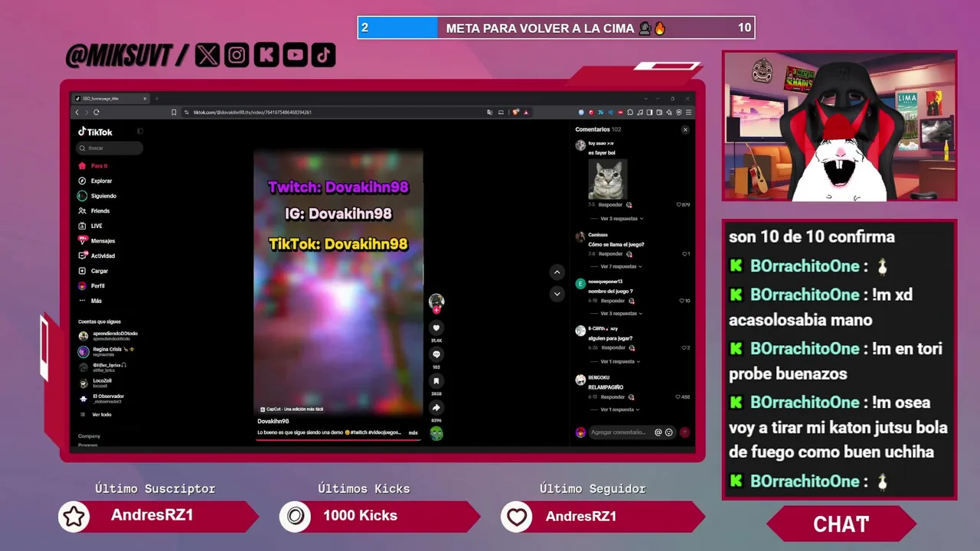
Task: Expand Ver 7 respuestas under Camissss
Action: tap(621, 266)
